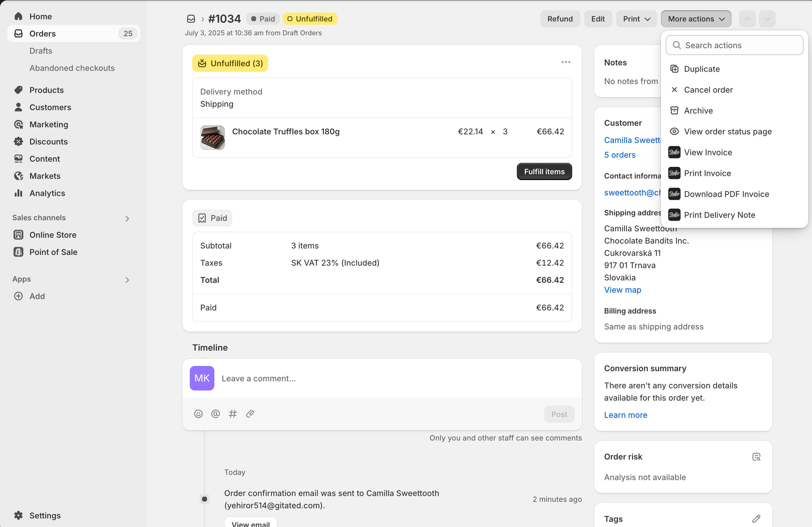
Task: Open the Analytics section in the sidebar
Action: tap(47, 193)
